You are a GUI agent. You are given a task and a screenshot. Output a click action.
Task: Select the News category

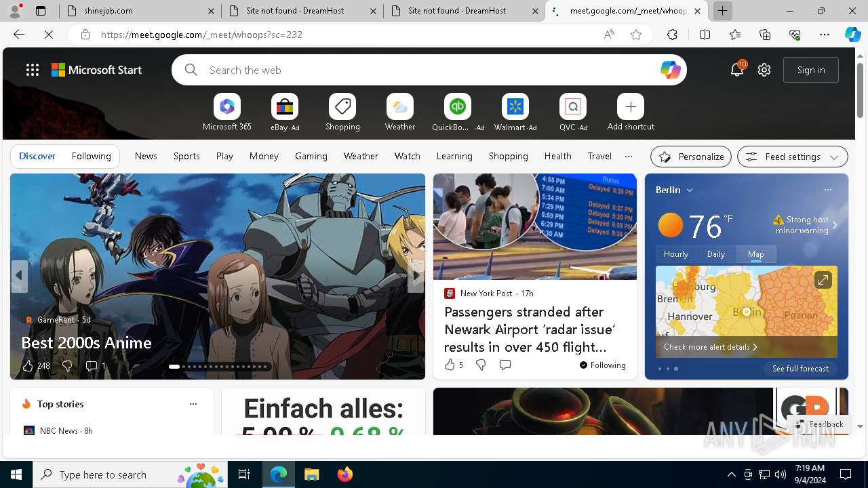coord(146,156)
